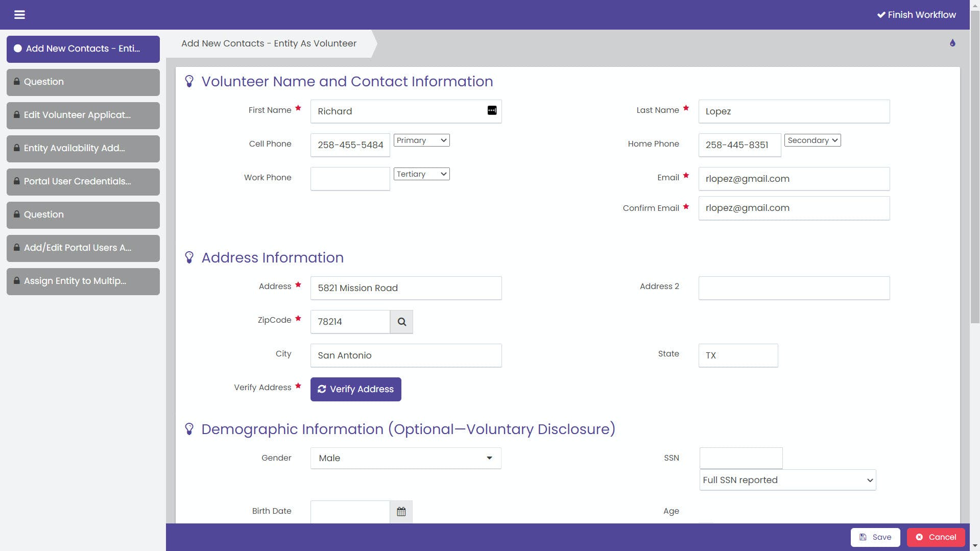Click the lightbulb next to Address Information

tap(189, 257)
